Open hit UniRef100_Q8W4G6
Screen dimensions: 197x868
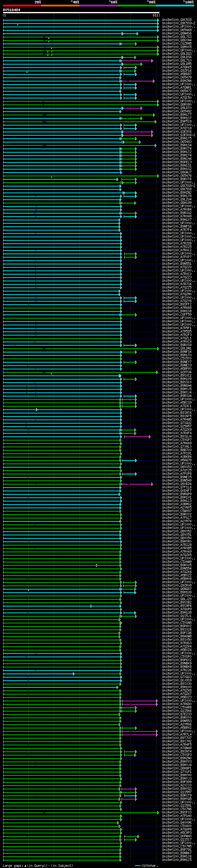coord(177,33)
